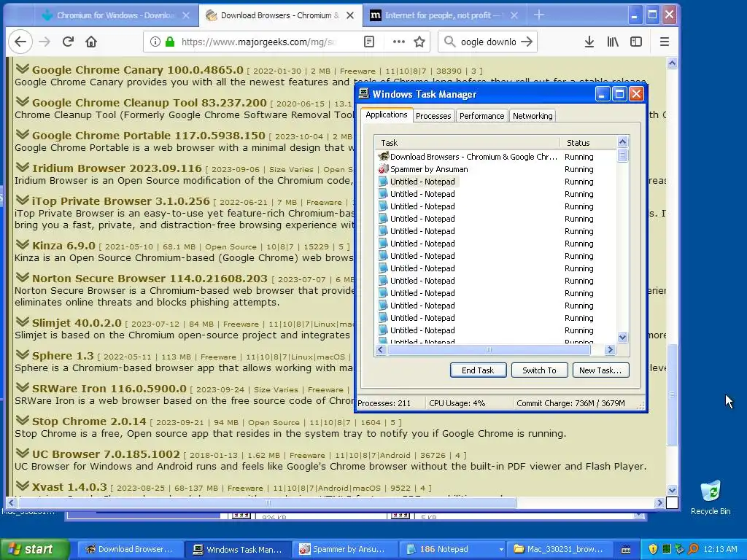This screenshot has width=747, height=560.
Task: Open a new Firefox tab
Action: (x=539, y=15)
